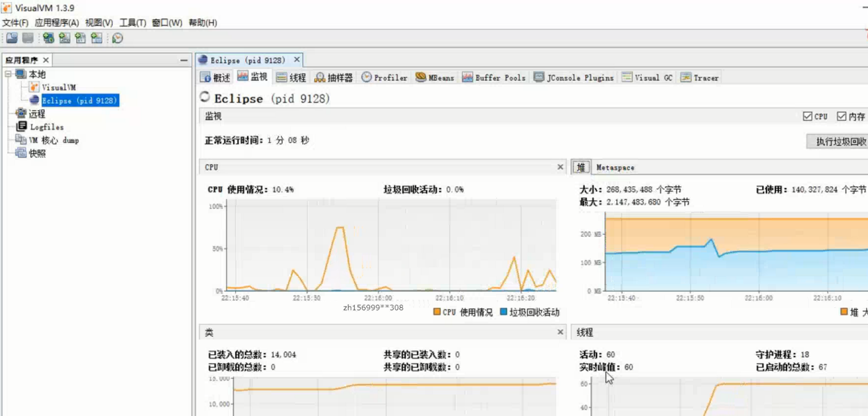Switch to the MBeans tab
Screen dimensions: 868x416
click(x=435, y=77)
